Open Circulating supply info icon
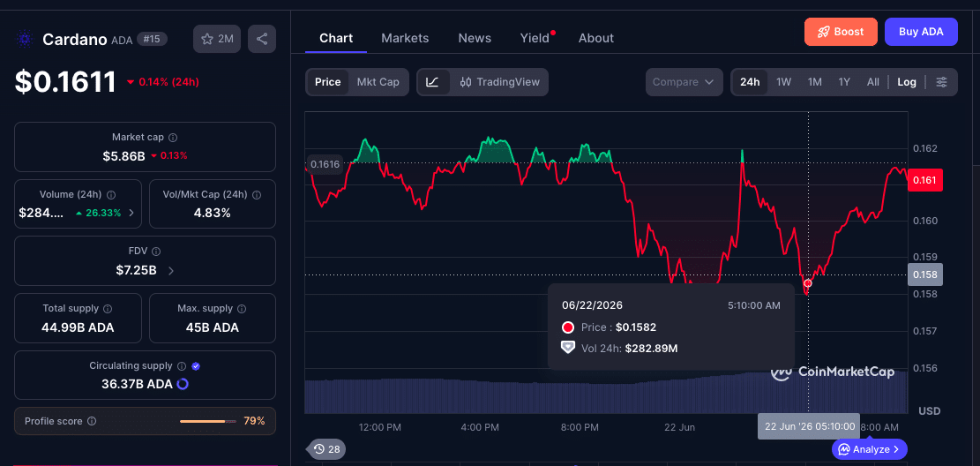 (x=182, y=366)
